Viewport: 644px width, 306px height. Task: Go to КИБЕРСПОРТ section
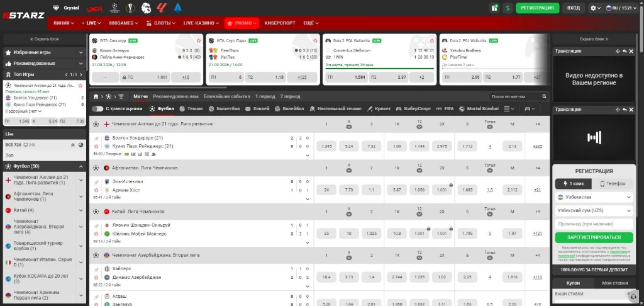tap(280, 23)
